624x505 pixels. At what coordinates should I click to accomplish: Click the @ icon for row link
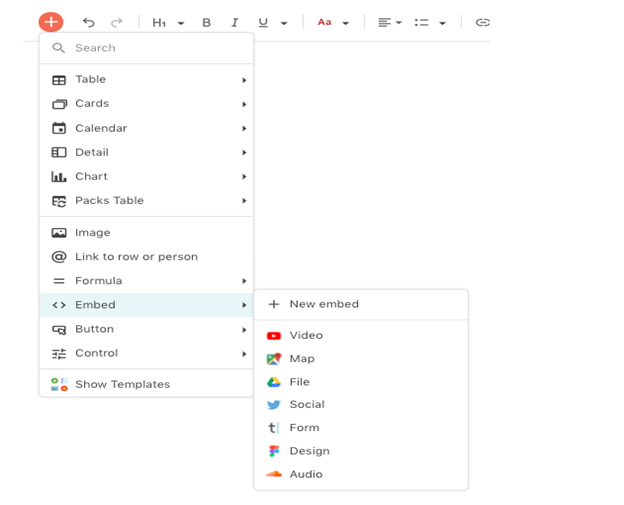pos(59,257)
